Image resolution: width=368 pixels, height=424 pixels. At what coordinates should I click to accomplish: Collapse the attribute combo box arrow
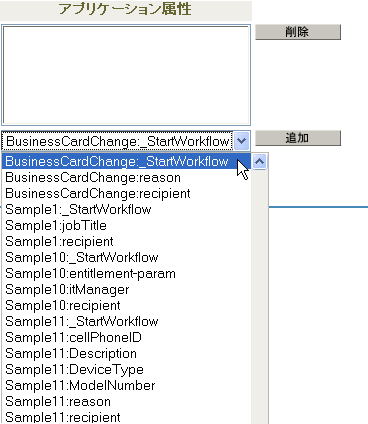tap(241, 141)
